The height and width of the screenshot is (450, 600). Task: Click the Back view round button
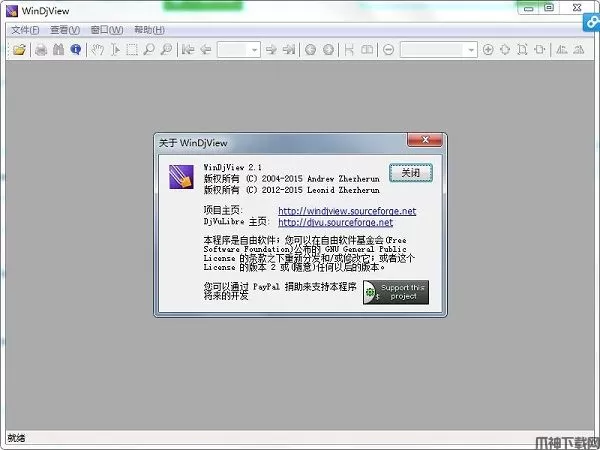[x=311, y=50]
